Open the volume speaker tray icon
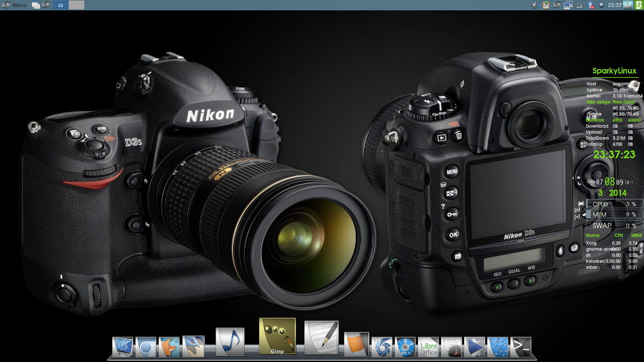The image size is (644, 362). tap(535, 5)
